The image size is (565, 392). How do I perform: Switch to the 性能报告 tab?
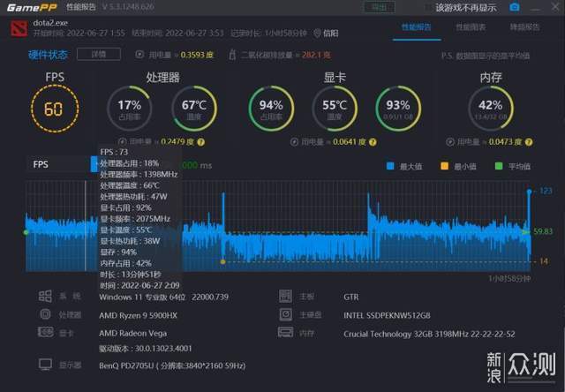click(x=416, y=27)
